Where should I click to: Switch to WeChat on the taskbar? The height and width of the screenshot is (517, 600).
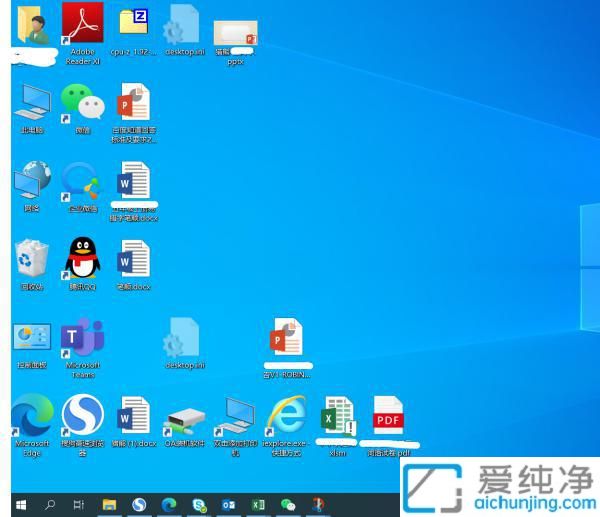pos(288,505)
